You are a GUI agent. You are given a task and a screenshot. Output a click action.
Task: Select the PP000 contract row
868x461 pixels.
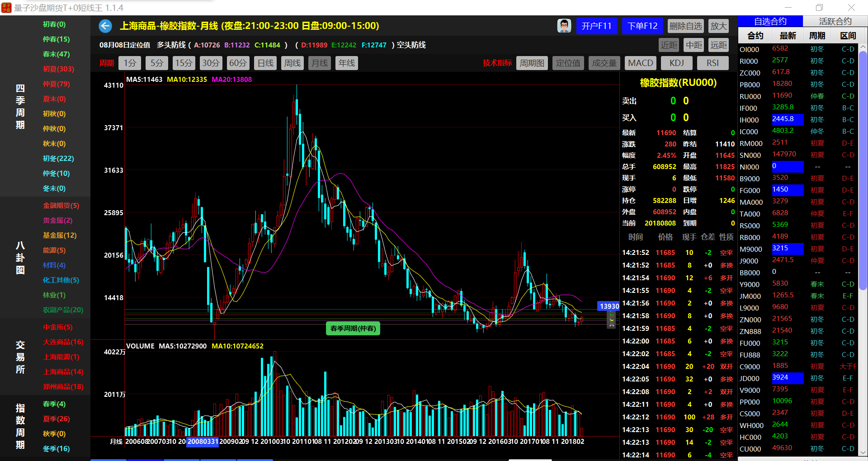(798, 401)
